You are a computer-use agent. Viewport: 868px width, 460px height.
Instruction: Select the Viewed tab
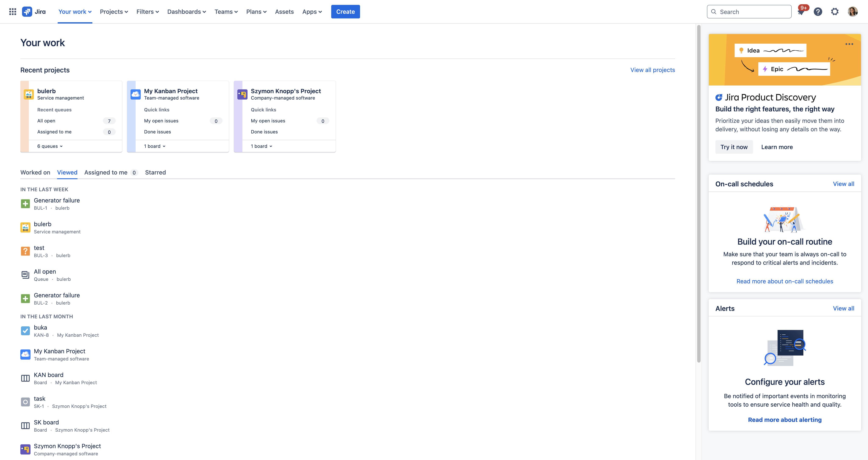click(67, 172)
